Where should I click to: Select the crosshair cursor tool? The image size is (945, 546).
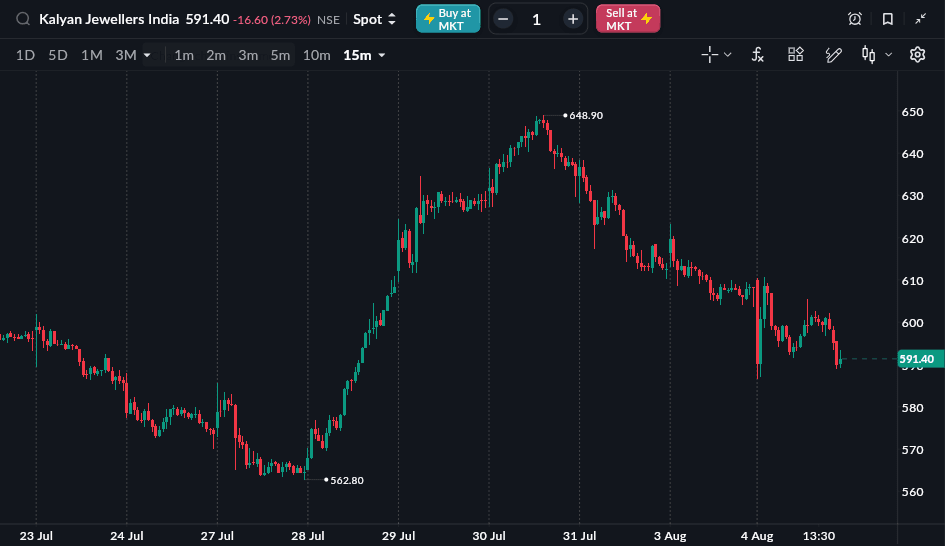709,55
